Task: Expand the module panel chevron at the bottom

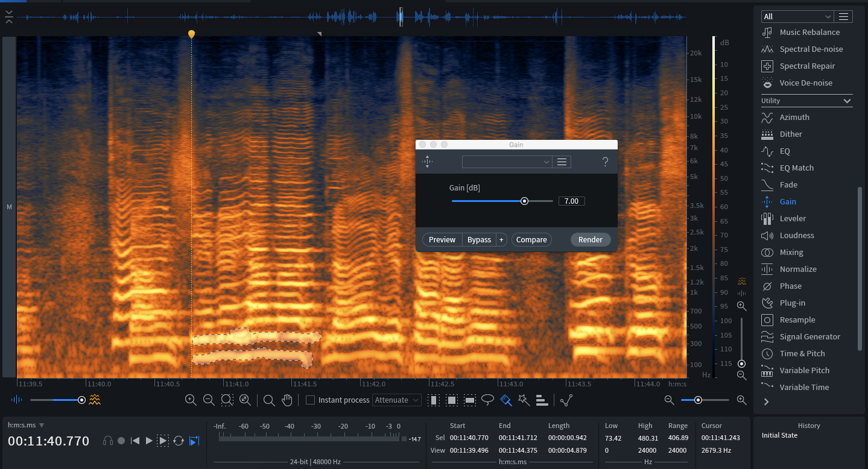Action: point(767,401)
